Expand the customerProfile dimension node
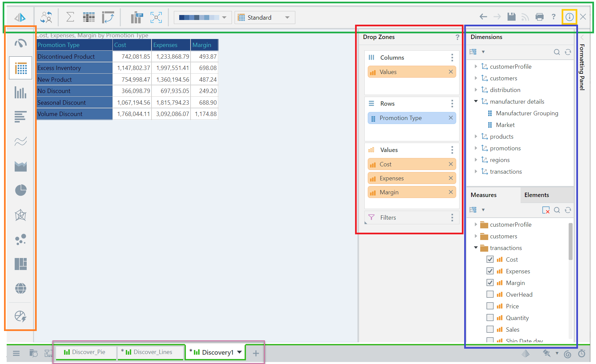The width and height of the screenshot is (596, 364). [x=476, y=66]
